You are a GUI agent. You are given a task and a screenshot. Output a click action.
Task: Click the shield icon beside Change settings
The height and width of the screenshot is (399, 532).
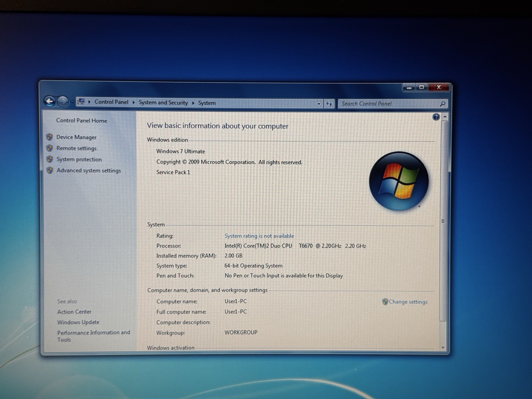(x=385, y=302)
